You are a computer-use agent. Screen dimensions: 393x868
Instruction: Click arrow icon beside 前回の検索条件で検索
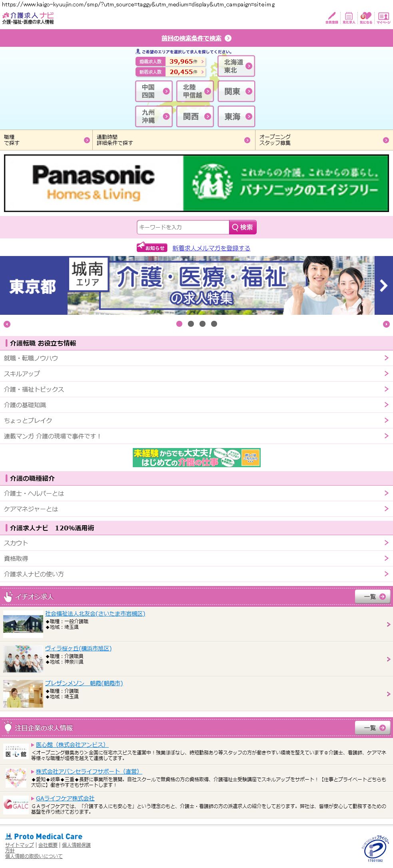[x=228, y=38]
